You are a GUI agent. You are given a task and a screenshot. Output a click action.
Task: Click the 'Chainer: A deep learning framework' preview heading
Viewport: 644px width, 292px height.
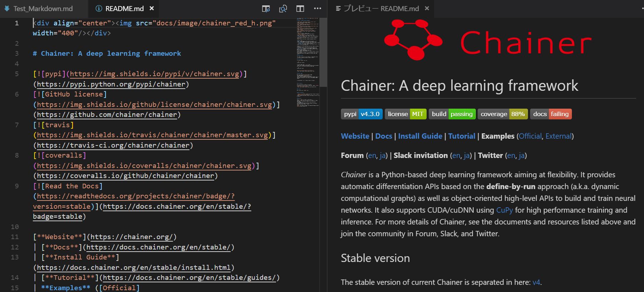click(459, 86)
